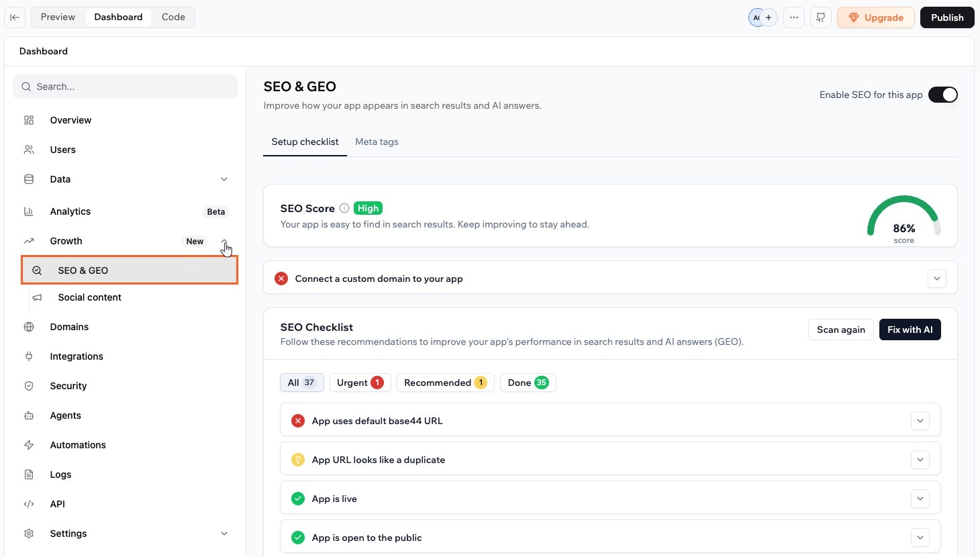Select the Overview icon in the sidebar
Image resolution: width=980 pixels, height=557 pixels.
click(28, 120)
